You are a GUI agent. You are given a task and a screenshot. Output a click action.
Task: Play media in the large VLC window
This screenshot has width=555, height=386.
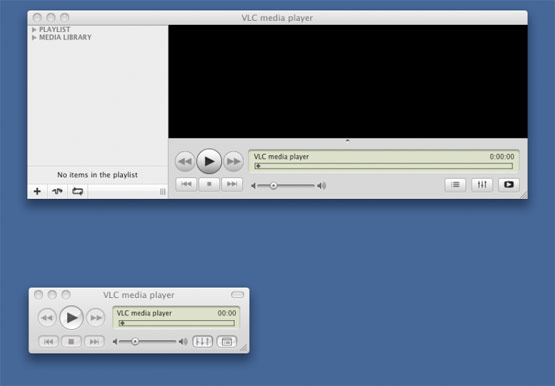(x=209, y=161)
